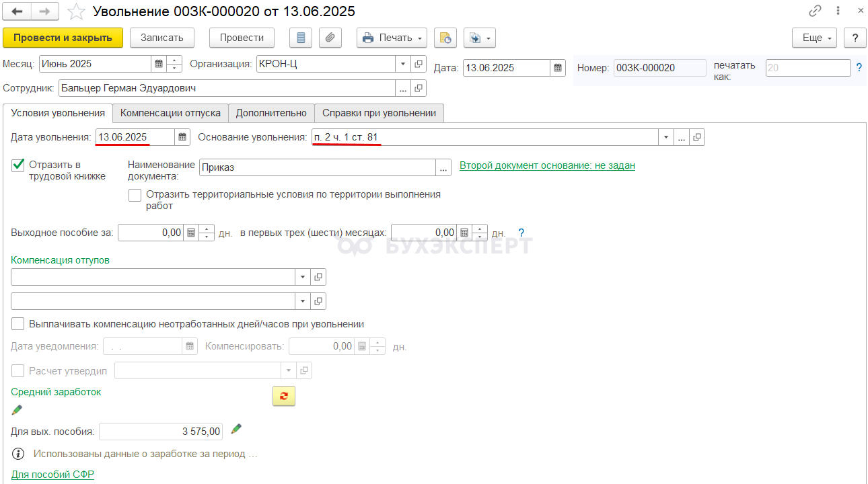This screenshot has height=484, width=868.
Task: Edit average earnings pencil under Средний заработок
Action: 17,409
